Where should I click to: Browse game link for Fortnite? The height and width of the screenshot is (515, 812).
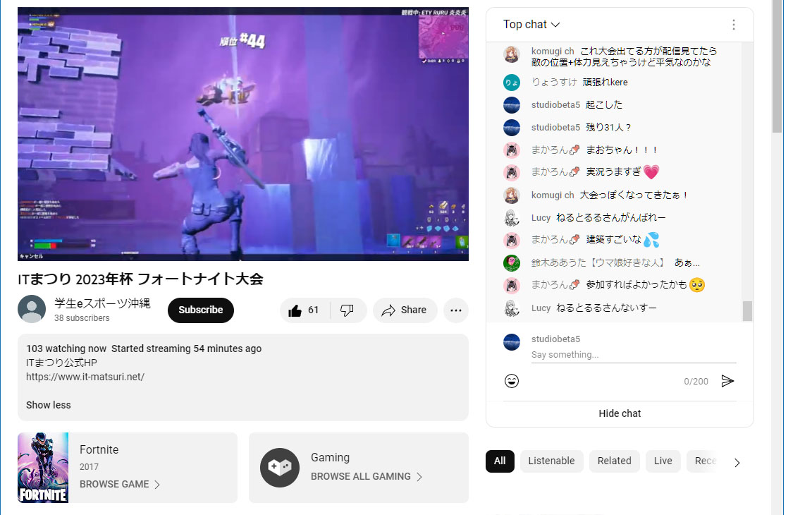tap(120, 484)
